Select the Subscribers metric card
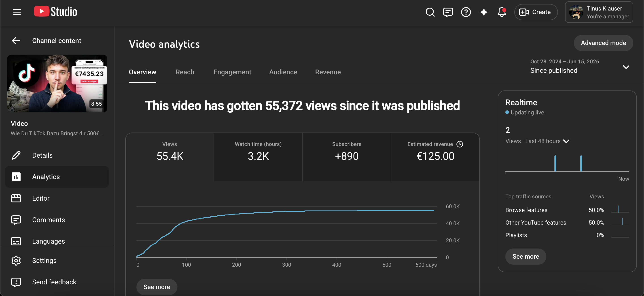644x296 pixels. click(347, 157)
